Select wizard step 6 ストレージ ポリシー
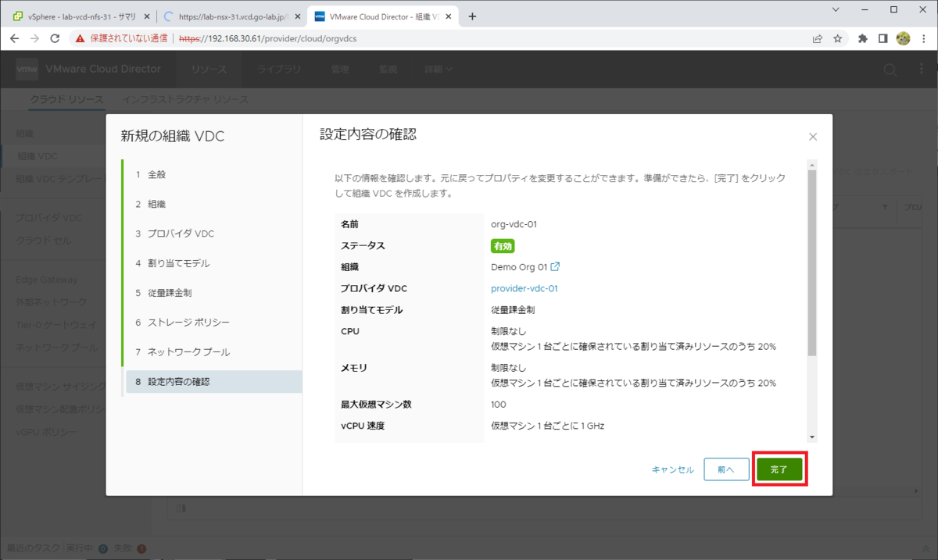 coord(213,322)
